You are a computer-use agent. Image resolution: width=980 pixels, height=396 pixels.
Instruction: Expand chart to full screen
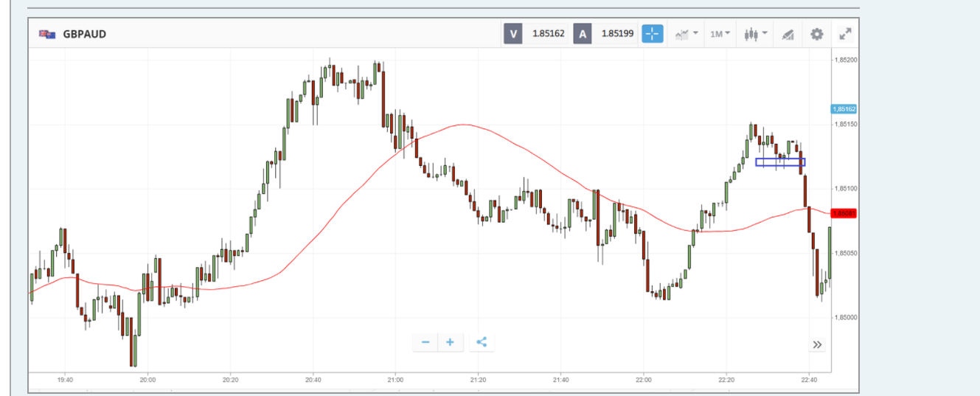click(x=846, y=34)
